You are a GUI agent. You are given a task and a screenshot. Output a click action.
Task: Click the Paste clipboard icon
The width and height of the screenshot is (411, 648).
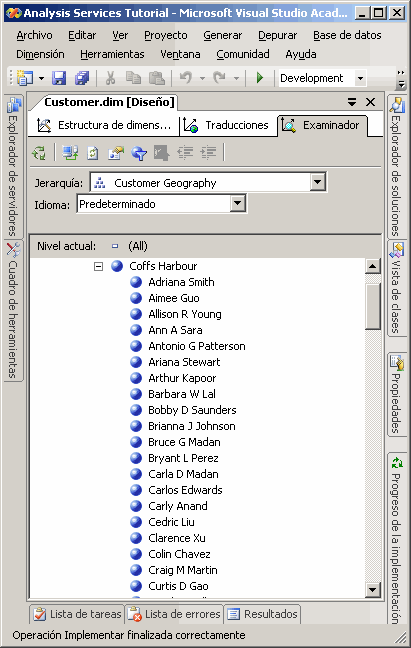click(157, 78)
